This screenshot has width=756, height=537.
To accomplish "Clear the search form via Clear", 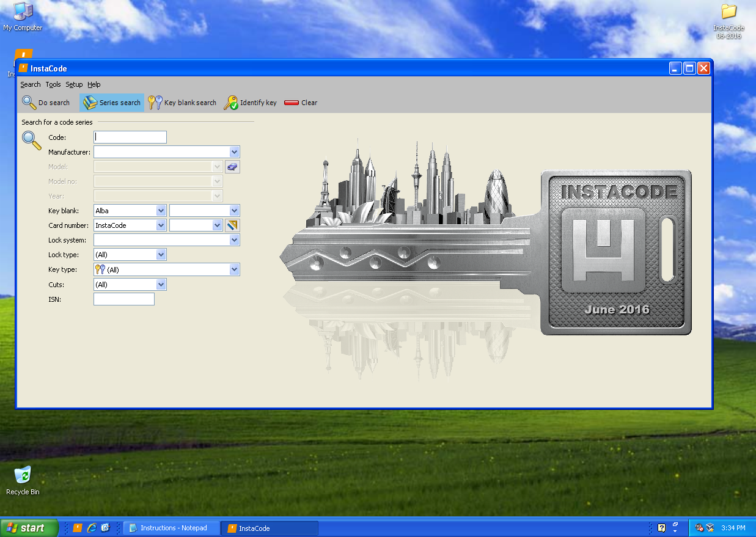I will (301, 103).
